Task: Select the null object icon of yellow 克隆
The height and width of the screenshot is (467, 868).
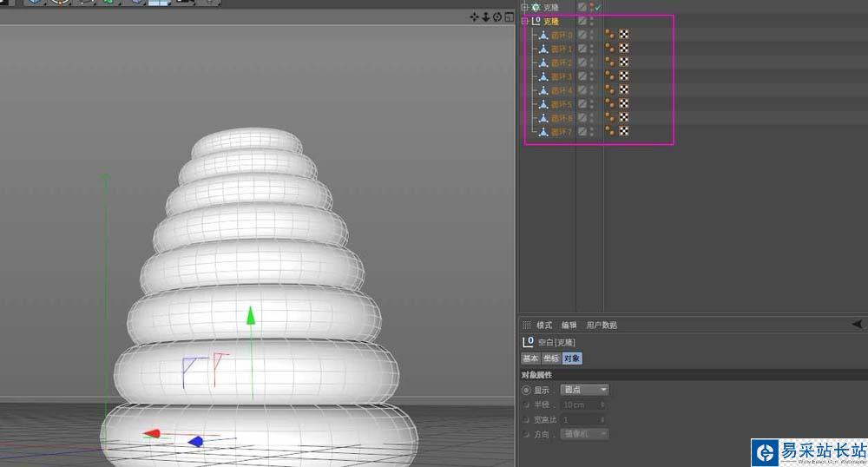Action: (536, 21)
